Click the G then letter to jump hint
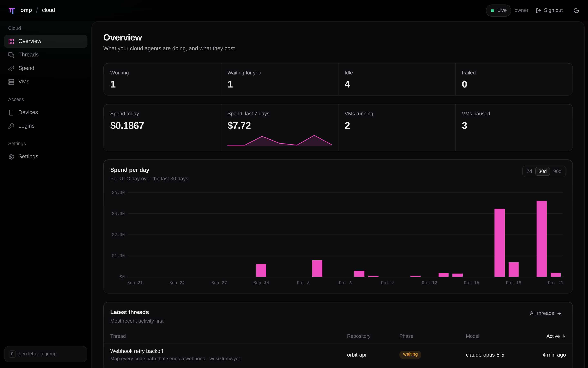588x368 pixels. coord(46,354)
